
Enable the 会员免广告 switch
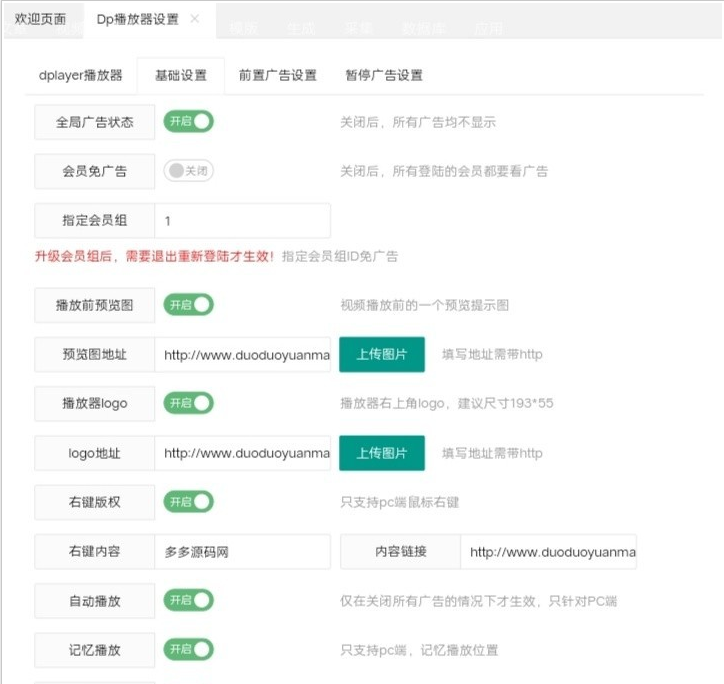(189, 171)
